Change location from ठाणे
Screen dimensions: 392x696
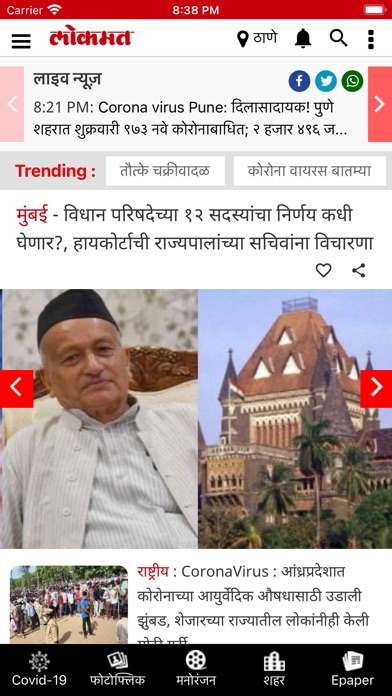click(257, 39)
